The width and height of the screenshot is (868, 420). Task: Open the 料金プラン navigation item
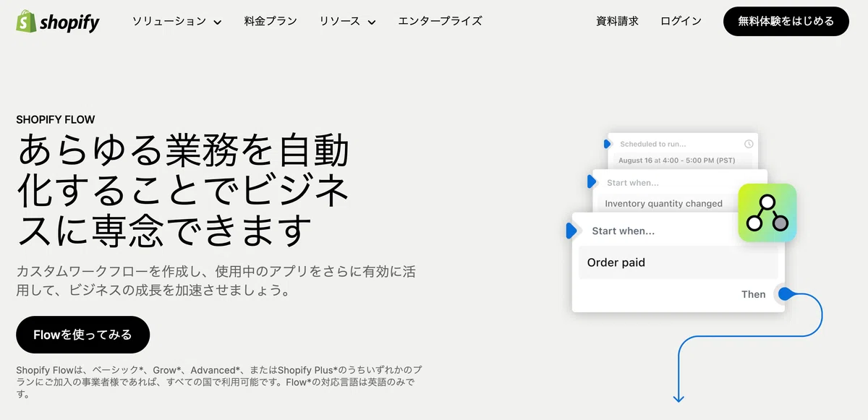point(270,22)
